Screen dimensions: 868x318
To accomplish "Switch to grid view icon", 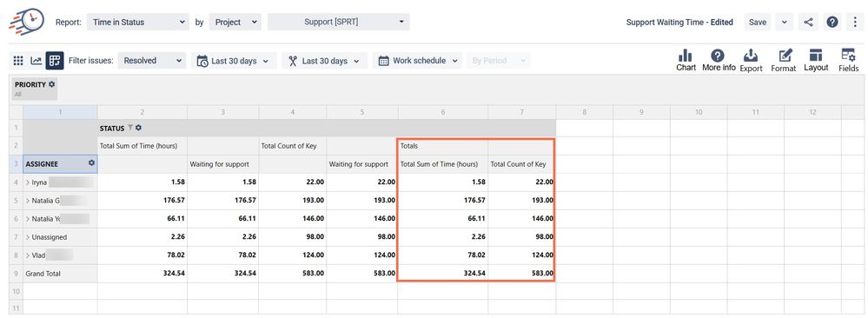I will (x=17, y=61).
